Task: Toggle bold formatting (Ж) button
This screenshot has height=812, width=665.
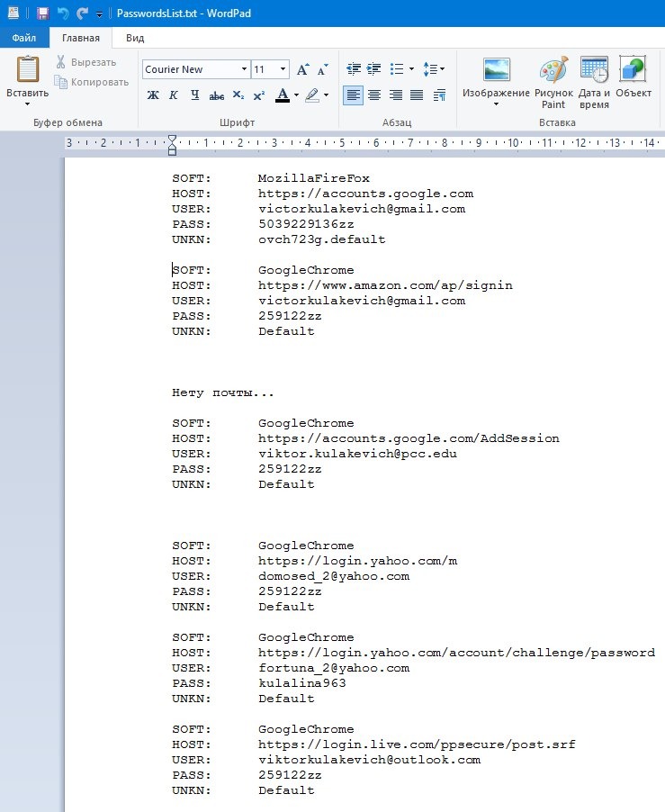Action: (153, 95)
